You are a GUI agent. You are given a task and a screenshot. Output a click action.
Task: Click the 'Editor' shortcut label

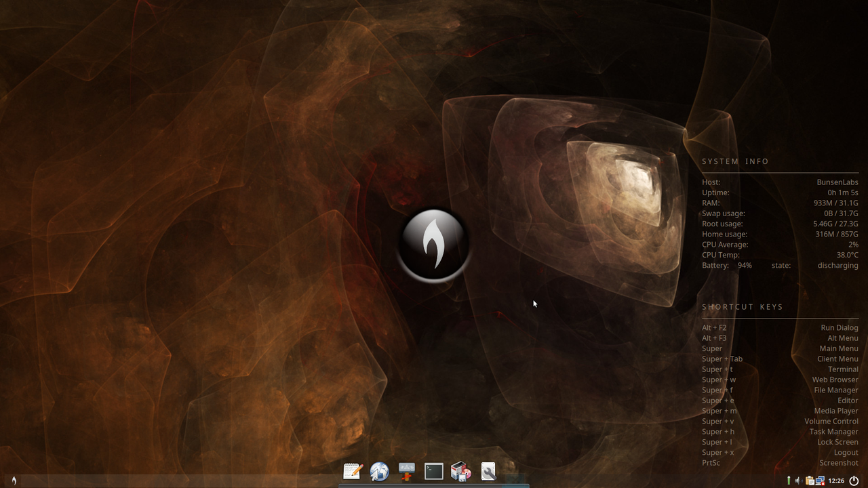(848, 401)
